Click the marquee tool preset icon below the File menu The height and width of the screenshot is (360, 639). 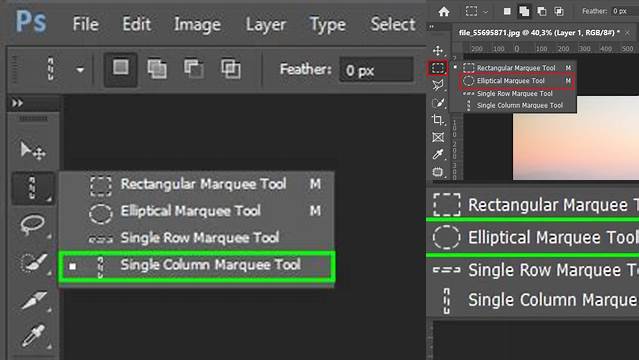(51, 68)
